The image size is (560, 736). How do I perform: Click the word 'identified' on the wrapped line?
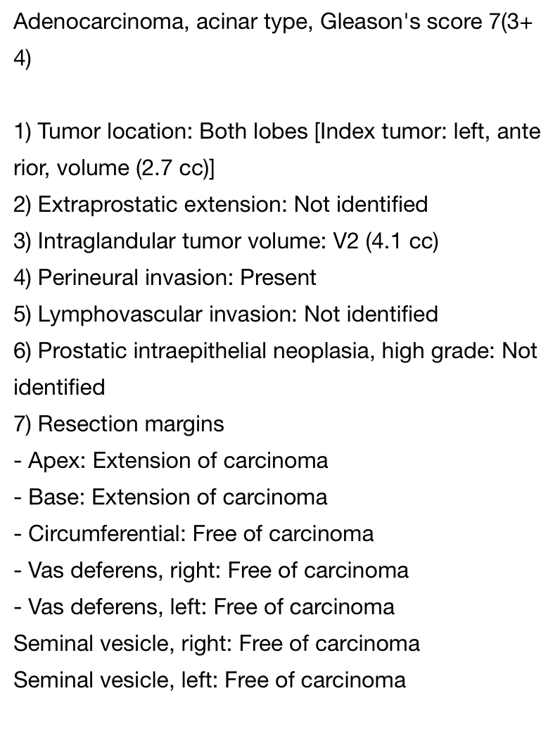pos(59,387)
